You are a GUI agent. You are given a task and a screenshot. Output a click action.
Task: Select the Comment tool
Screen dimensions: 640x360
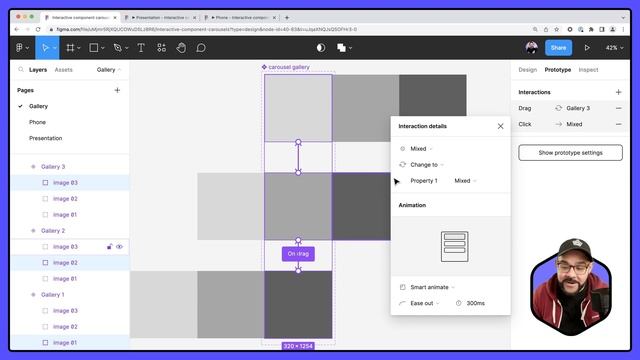(201, 48)
